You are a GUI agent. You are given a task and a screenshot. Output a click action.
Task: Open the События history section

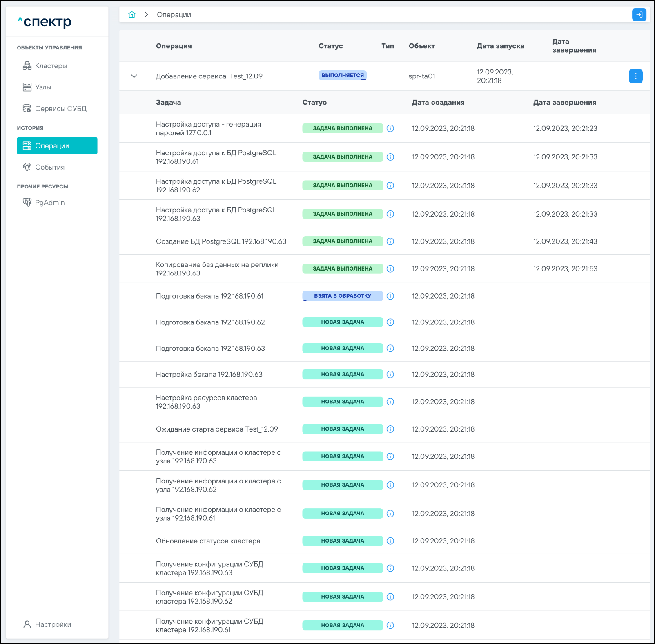(49, 167)
